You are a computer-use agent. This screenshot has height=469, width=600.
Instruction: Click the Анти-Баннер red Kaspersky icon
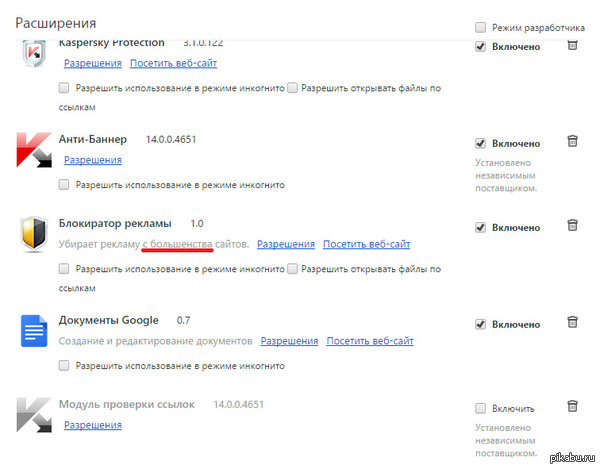click(34, 150)
